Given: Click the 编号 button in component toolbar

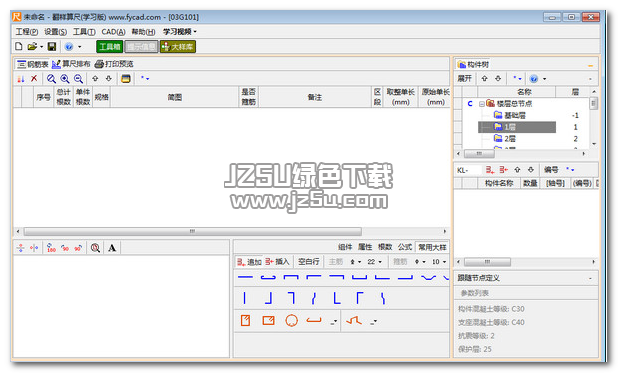Looking at the screenshot, I should [x=551, y=170].
